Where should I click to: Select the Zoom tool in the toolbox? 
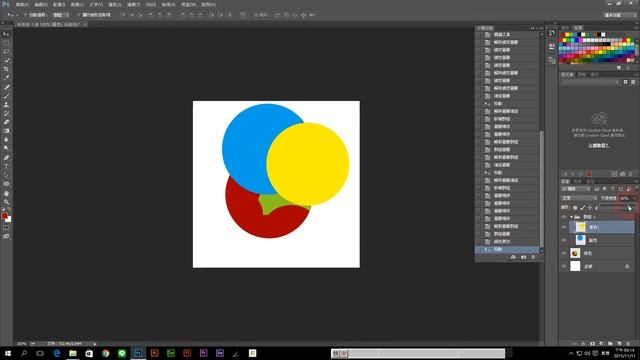[6, 202]
